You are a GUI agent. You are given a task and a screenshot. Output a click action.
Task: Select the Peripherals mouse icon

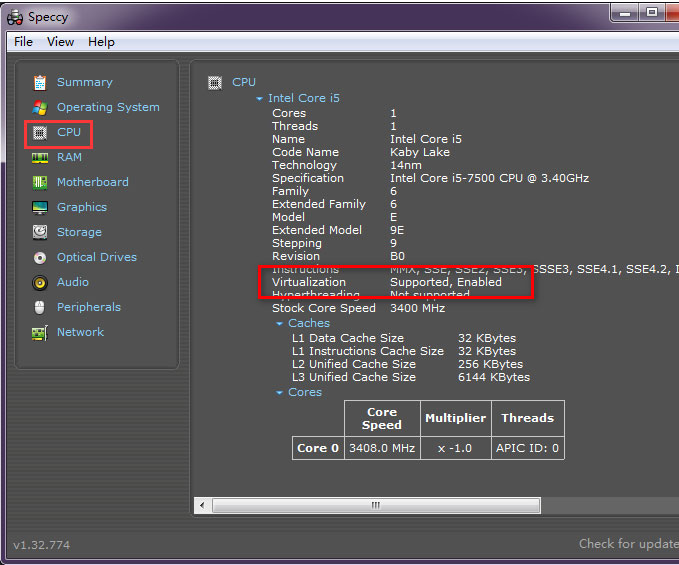(40, 307)
